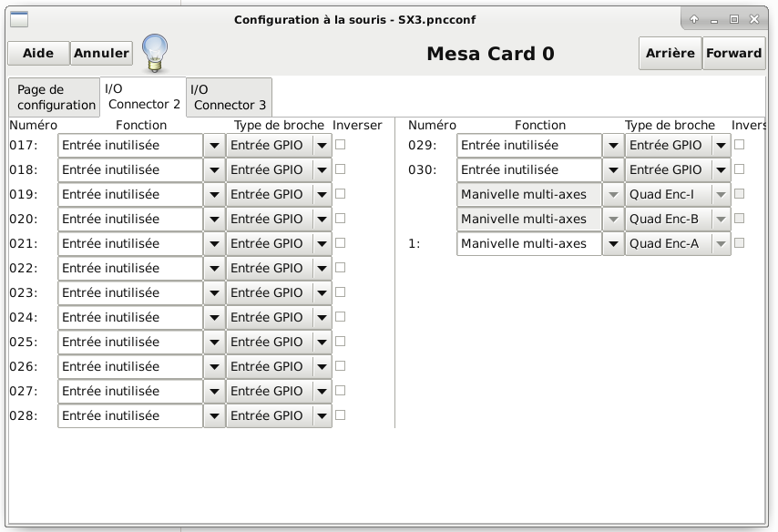This screenshot has height=532, width=778.
Task: Click the 028: pin number label
Action: click(x=24, y=416)
